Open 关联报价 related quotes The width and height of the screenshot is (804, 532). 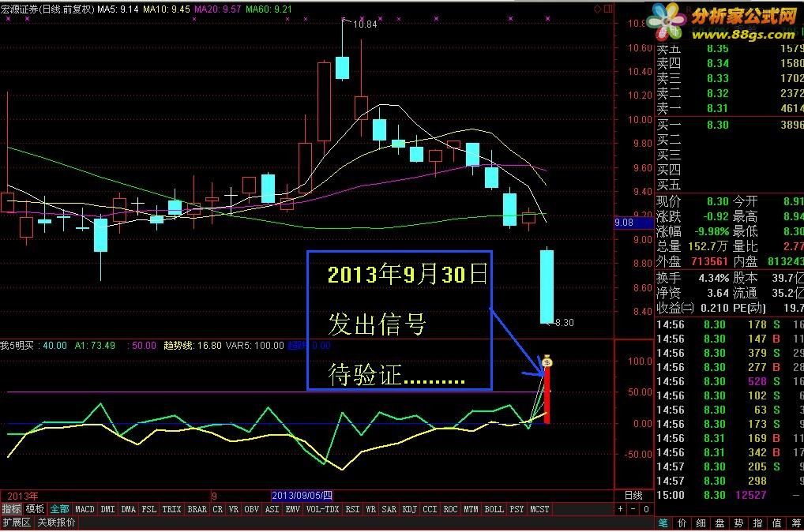[x=56, y=523]
